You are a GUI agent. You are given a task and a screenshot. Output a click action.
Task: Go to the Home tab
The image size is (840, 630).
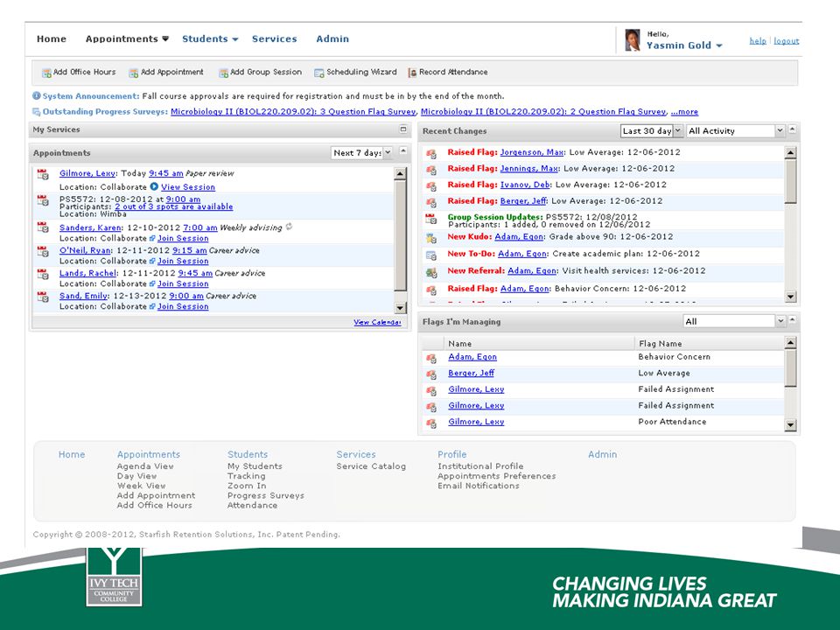[52, 38]
